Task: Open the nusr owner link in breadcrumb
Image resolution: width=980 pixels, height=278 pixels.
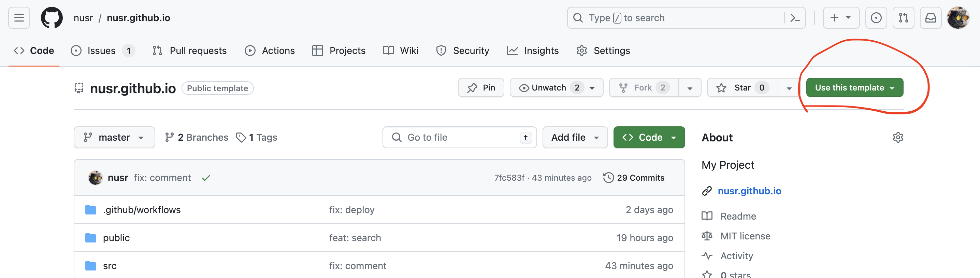Action: coord(83,18)
